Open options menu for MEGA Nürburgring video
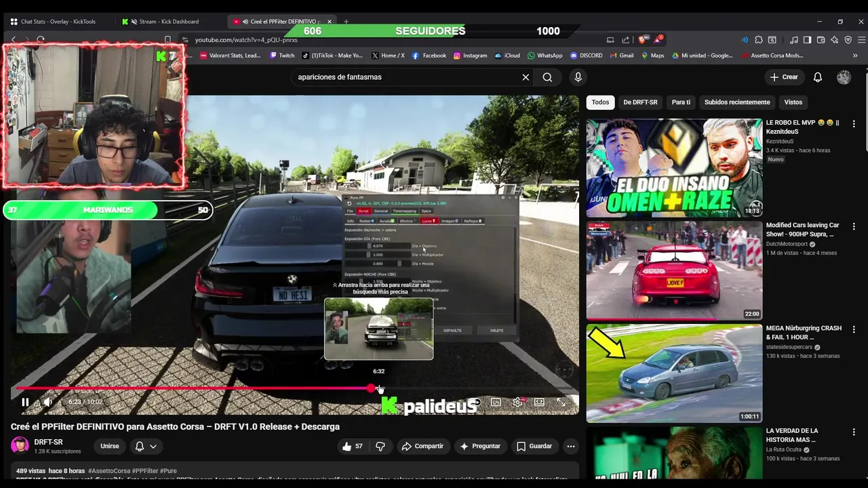 click(854, 329)
